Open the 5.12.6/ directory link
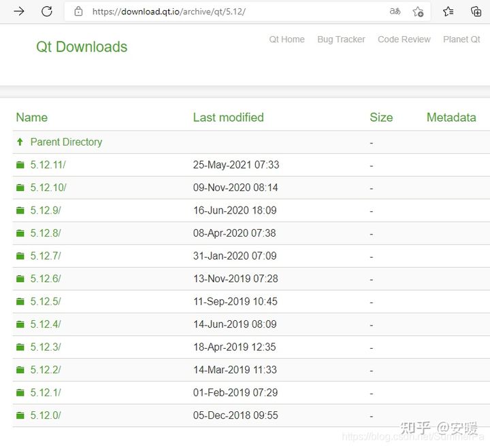This screenshot has width=490, height=448. click(46, 279)
